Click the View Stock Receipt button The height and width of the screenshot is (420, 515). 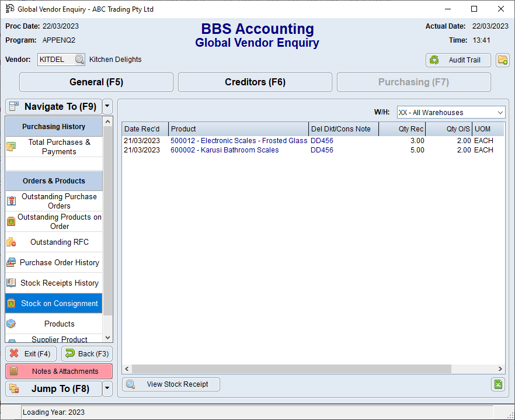point(171,384)
